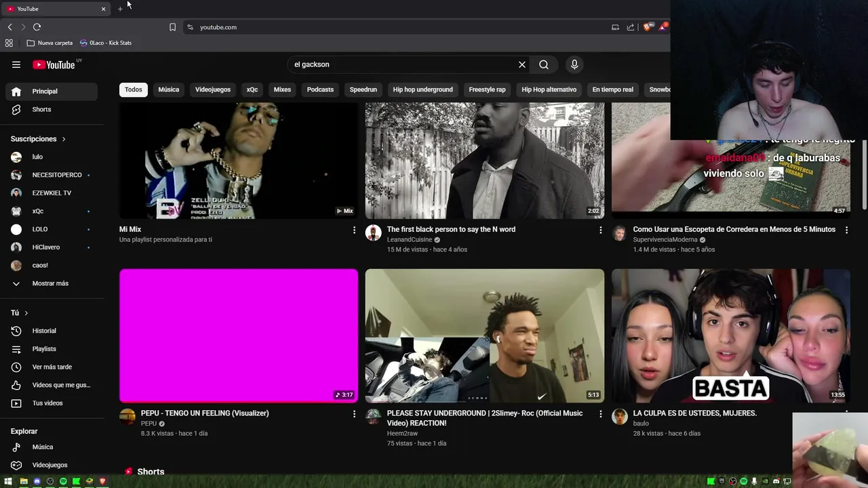Open Música under Explorar
The height and width of the screenshot is (488, 868).
pyautogui.click(x=52, y=447)
